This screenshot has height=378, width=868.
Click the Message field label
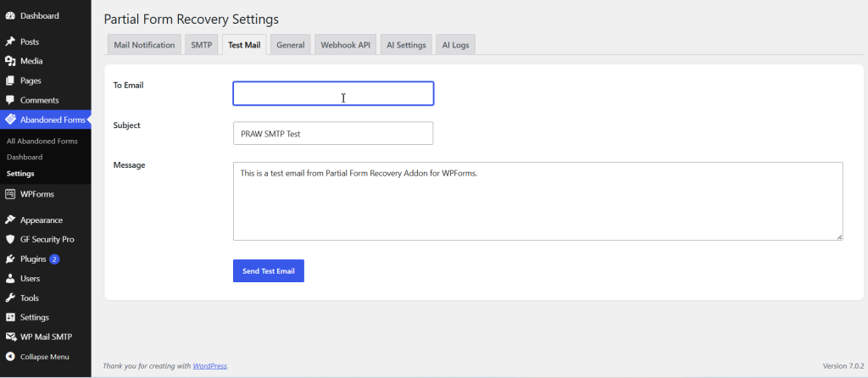(x=129, y=165)
